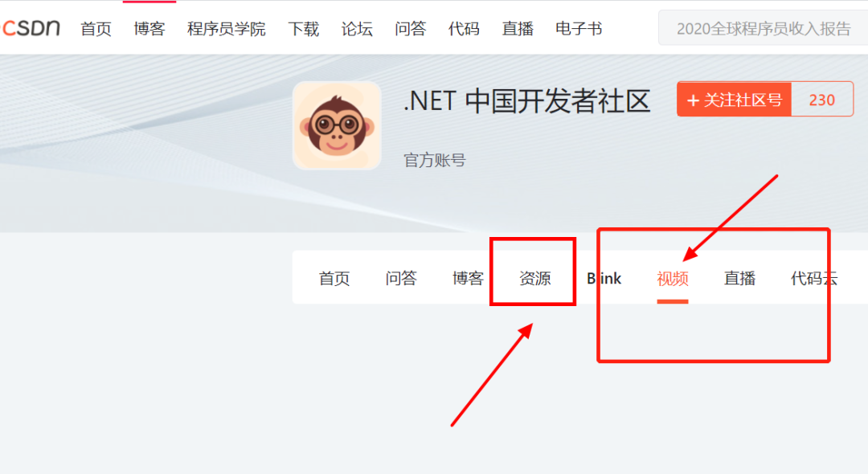Open 代码 in the top navigation
Viewport: 868px width, 474px height.
click(x=464, y=29)
